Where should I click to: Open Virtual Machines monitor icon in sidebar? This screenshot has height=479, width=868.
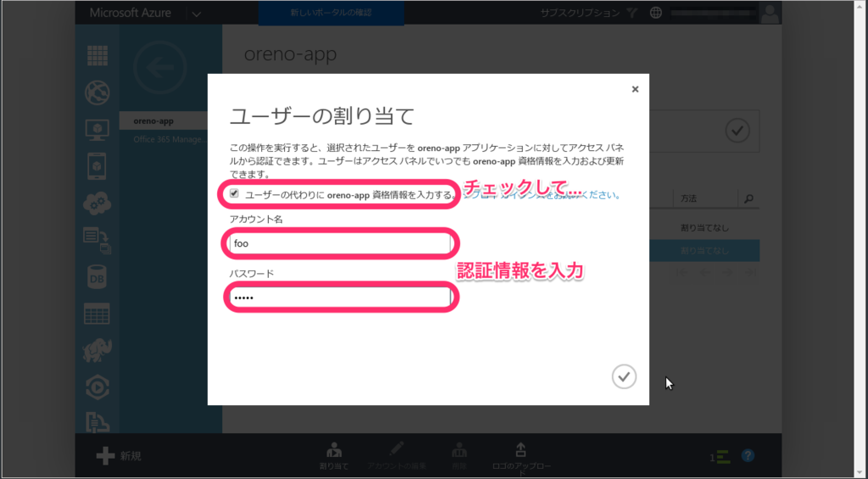click(x=97, y=130)
